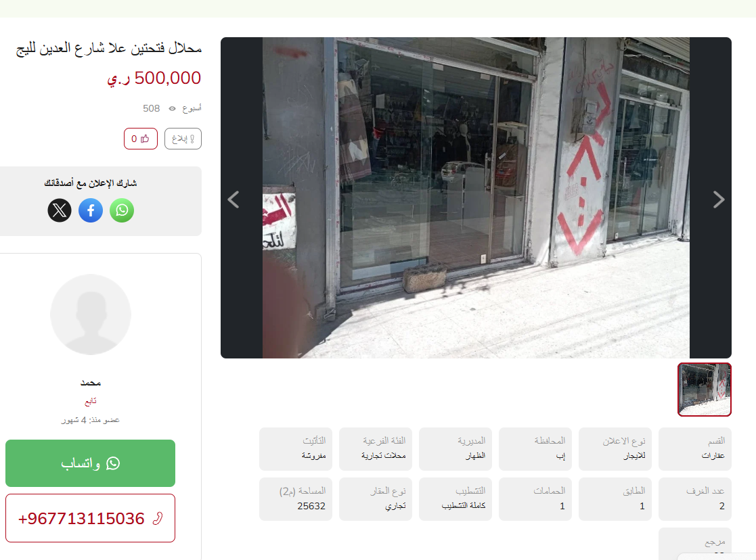Open seller name محمد
The width and height of the screenshot is (756, 560).
click(91, 383)
